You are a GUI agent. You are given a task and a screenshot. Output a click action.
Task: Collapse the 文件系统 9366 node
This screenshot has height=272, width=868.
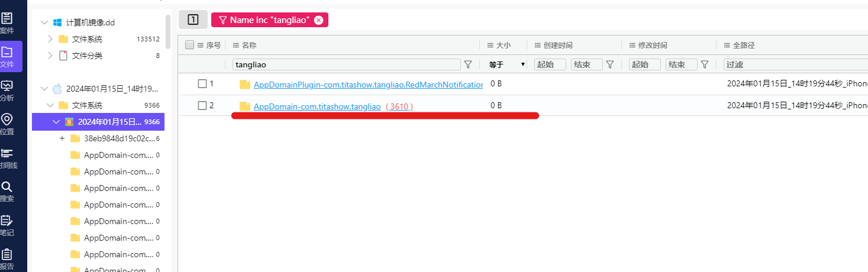click(x=50, y=105)
